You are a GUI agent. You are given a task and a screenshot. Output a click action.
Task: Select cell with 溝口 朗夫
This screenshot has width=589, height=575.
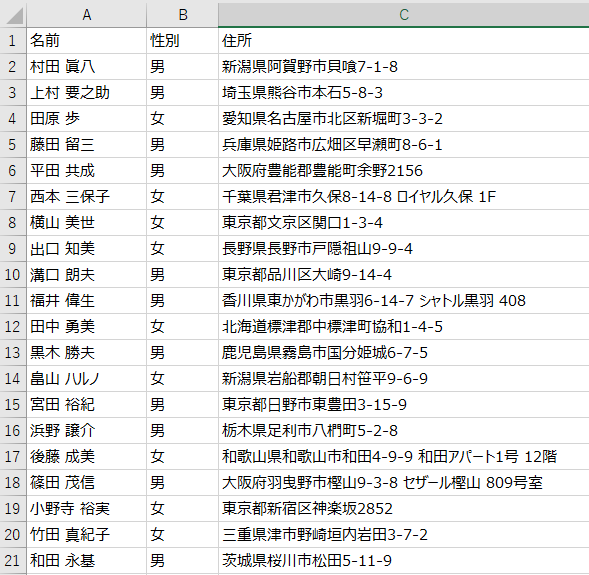(86, 275)
